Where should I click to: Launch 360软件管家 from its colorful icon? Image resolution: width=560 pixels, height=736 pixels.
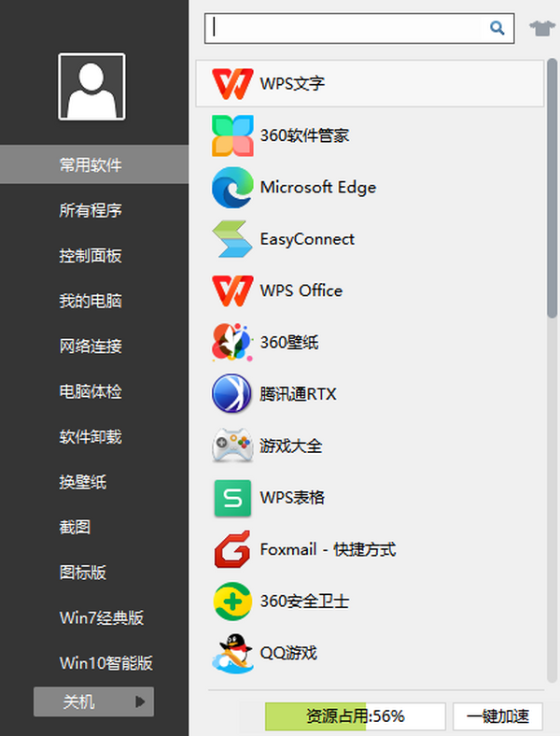click(232, 135)
